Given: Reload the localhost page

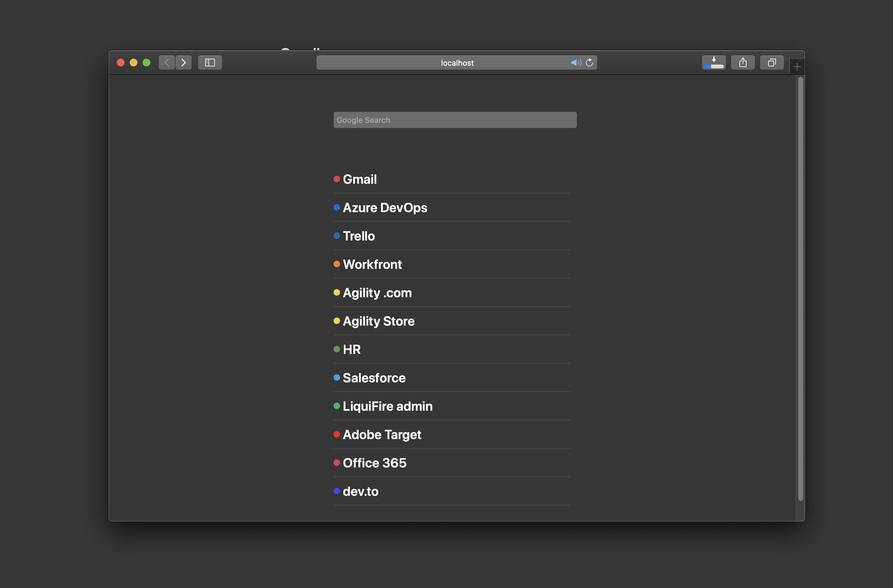Looking at the screenshot, I should (x=589, y=63).
